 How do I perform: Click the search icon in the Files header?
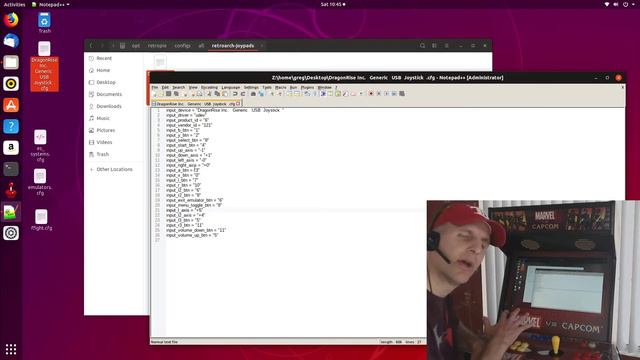[422, 46]
